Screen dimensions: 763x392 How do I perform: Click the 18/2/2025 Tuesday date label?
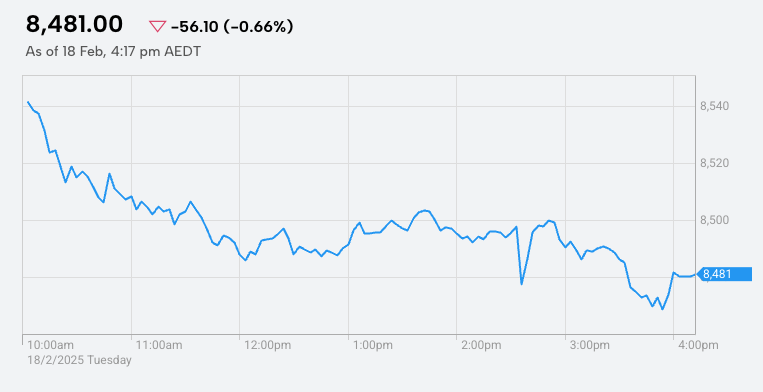[79, 360]
